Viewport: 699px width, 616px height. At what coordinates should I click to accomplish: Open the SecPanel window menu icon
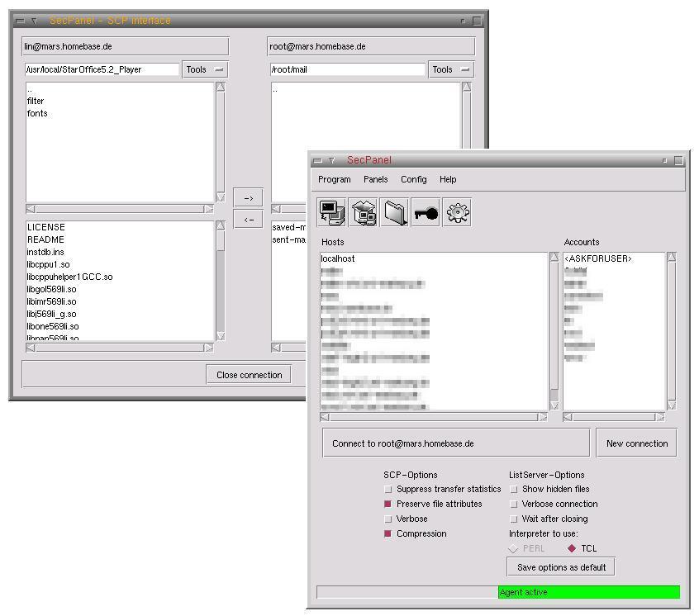(x=318, y=160)
